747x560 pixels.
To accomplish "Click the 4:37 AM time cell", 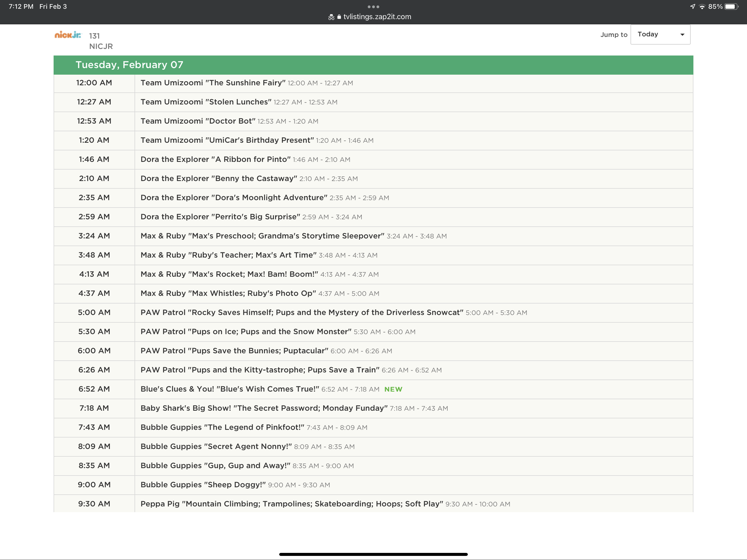I will [x=94, y=293].
